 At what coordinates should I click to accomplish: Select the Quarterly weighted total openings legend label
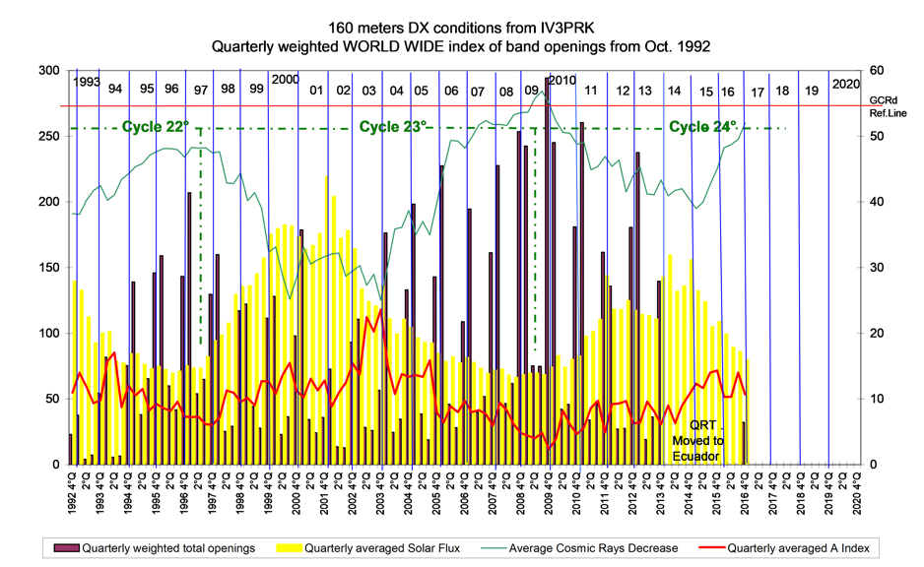pyautogui.click(x=168, y=548)
